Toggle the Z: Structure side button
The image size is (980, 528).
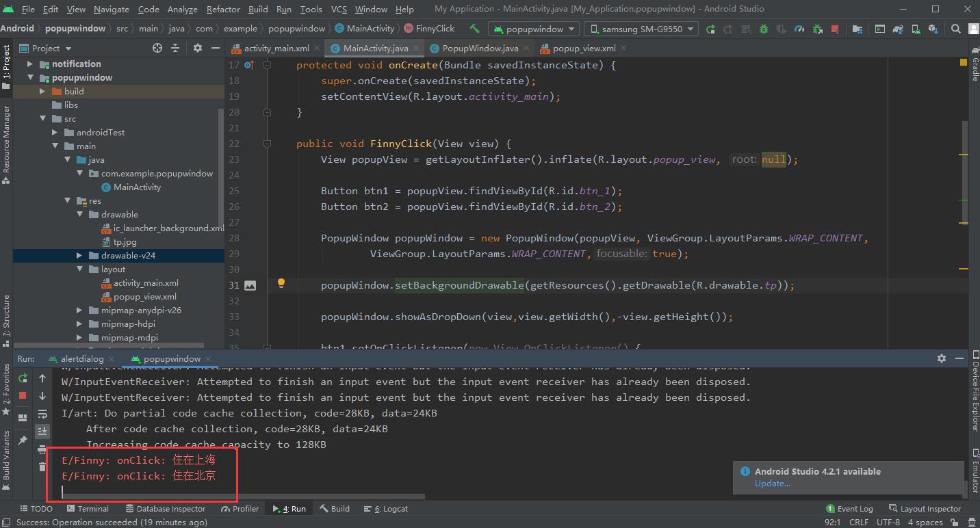(6, 321)
